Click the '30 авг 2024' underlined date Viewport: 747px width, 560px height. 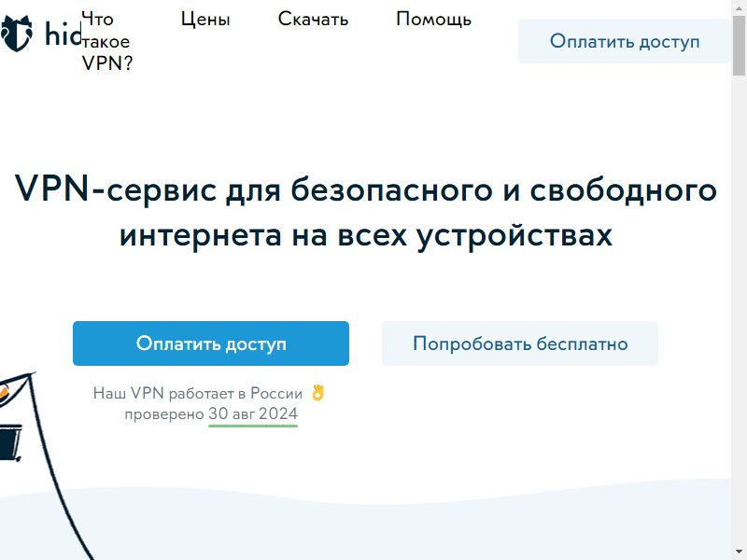(253, 413)
